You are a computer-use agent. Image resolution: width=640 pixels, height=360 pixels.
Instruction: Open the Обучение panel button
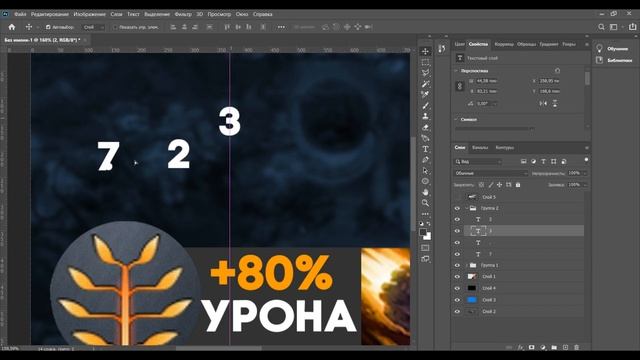click(613, 49)
